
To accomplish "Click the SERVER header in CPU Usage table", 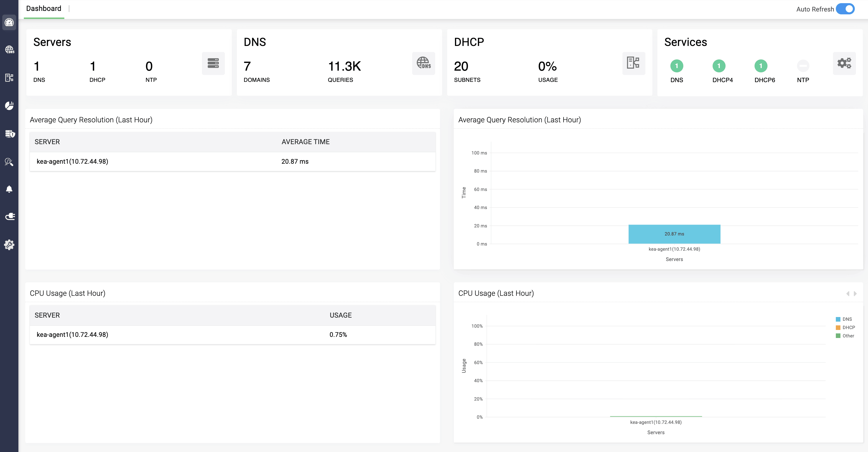I will coord(47,315).
